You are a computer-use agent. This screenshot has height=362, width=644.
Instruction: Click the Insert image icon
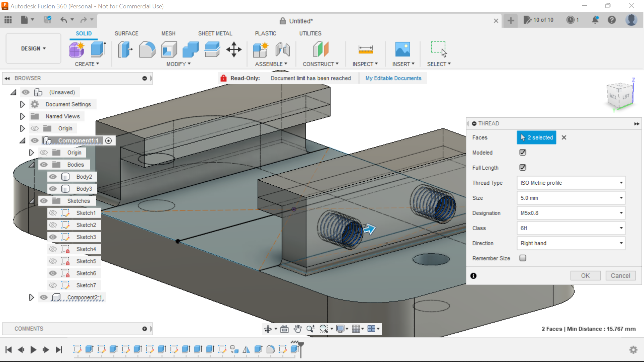[402, 50]
